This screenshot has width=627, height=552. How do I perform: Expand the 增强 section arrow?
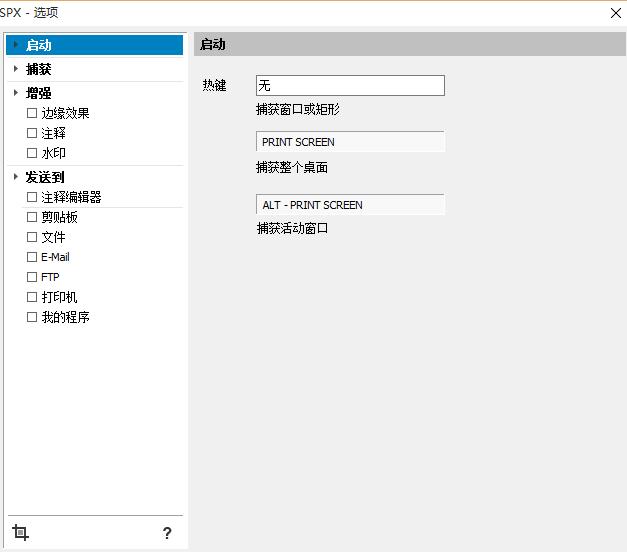point(16,92)
